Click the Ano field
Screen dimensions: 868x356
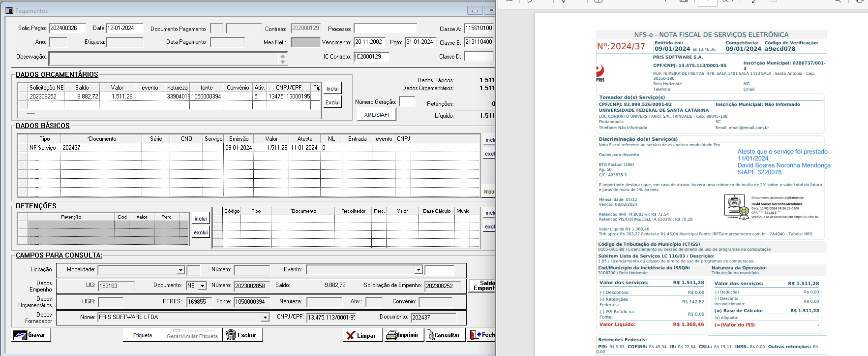pyautogui.click(x=58, y=42)
